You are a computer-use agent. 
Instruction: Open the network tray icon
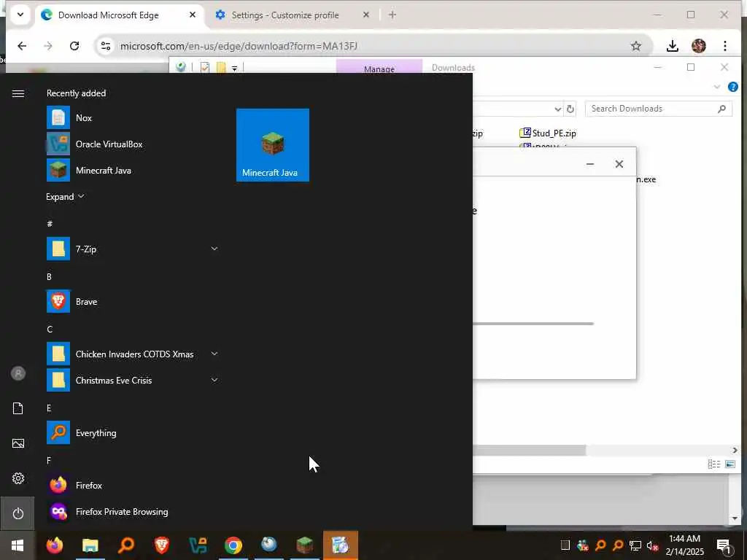point(635,545)
